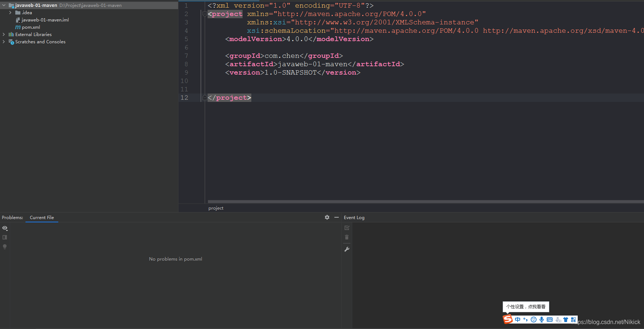Open the eye view options in Problems

click(x=5, y=228)
